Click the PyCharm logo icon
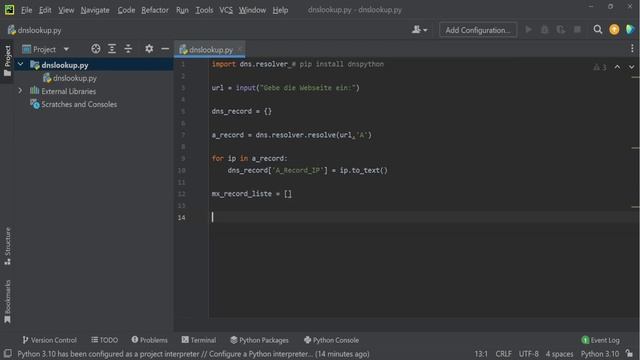 tap(9, 10)
